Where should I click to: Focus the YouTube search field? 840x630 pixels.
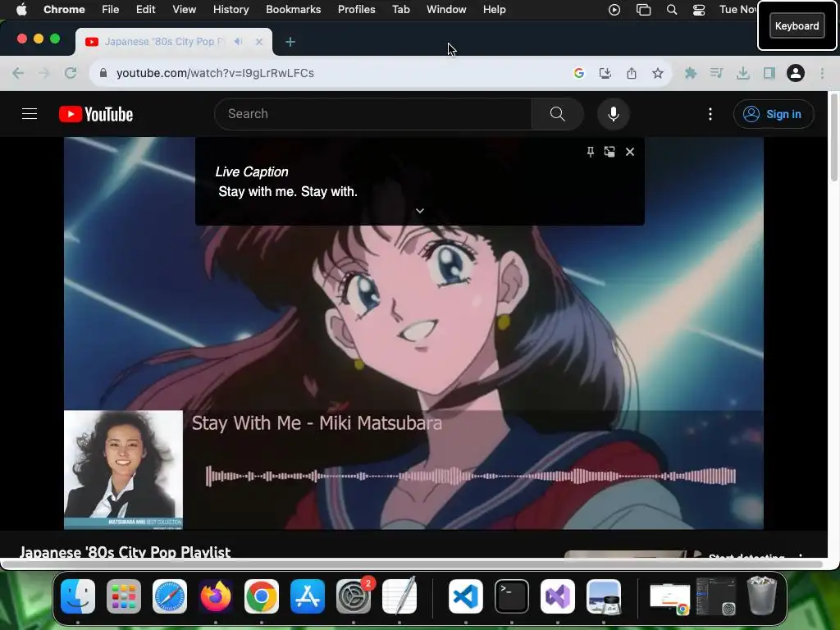pos(373,114)
